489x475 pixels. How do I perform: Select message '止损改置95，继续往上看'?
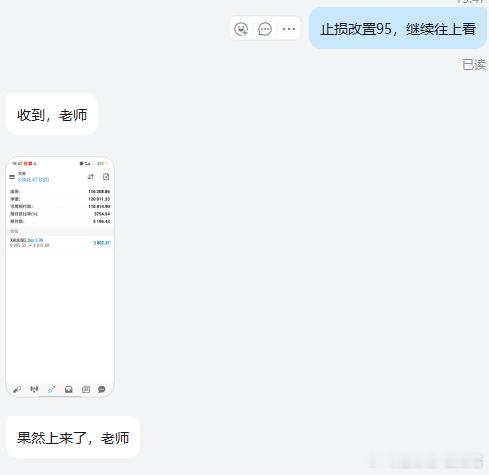point(398,29)
